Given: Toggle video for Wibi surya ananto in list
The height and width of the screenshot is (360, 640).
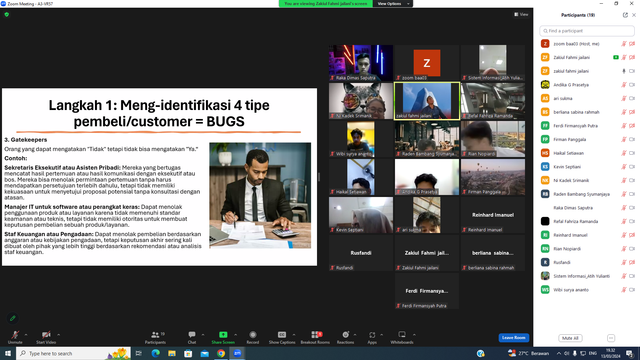Looking at the screenshot, I should (x=632, y=290).
